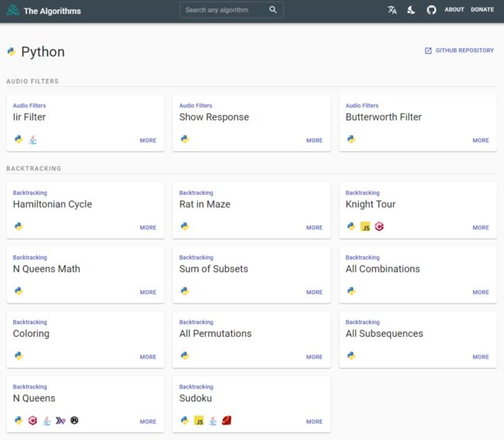Toggle dark mode moon icon
This screenshot has width=504, height=440.
(x=412, y=10)
